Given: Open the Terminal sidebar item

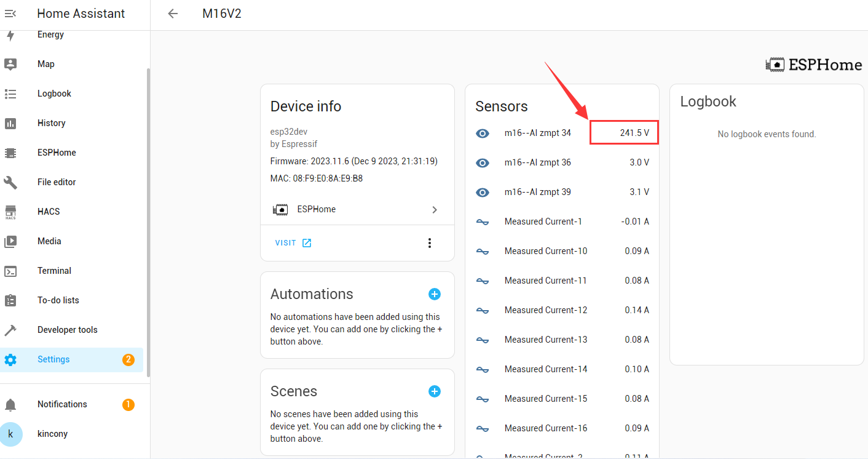Looking at the screenshot, I should pos(54,271).
